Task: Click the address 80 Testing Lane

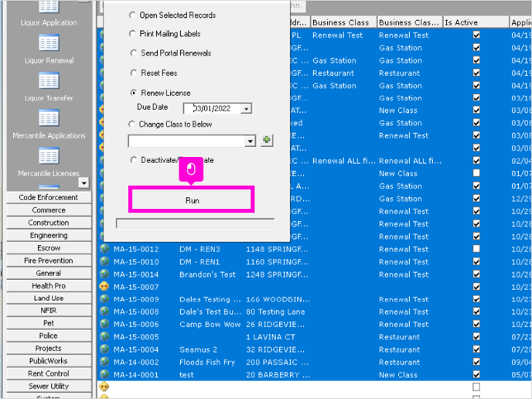Action: click(x=275, y=312)
